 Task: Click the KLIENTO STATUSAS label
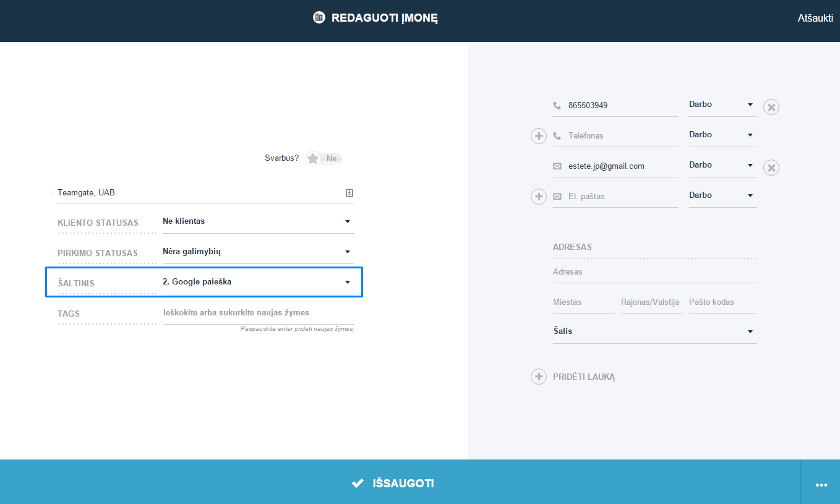98,223
